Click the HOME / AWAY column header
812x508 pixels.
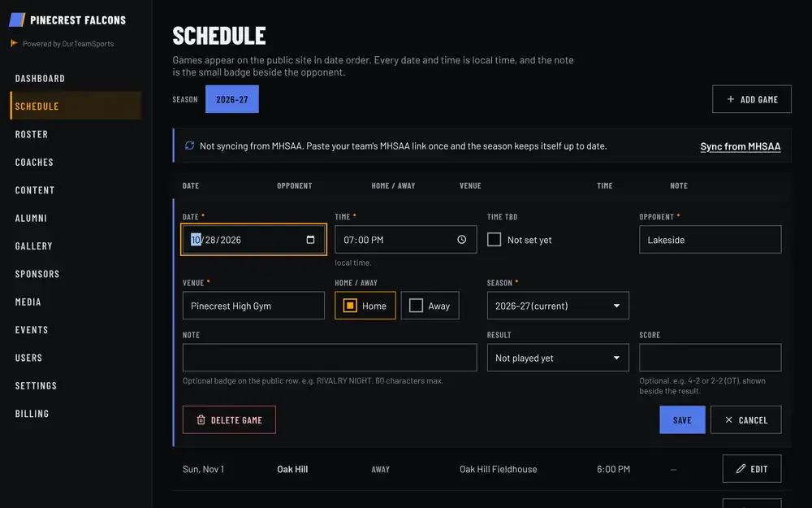393,185
